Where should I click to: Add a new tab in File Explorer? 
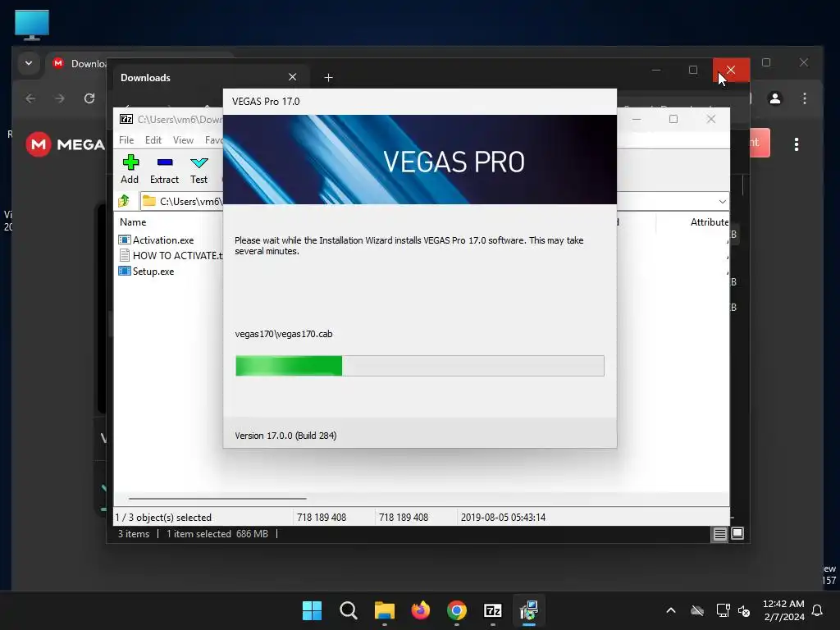[x=328, y=78]
